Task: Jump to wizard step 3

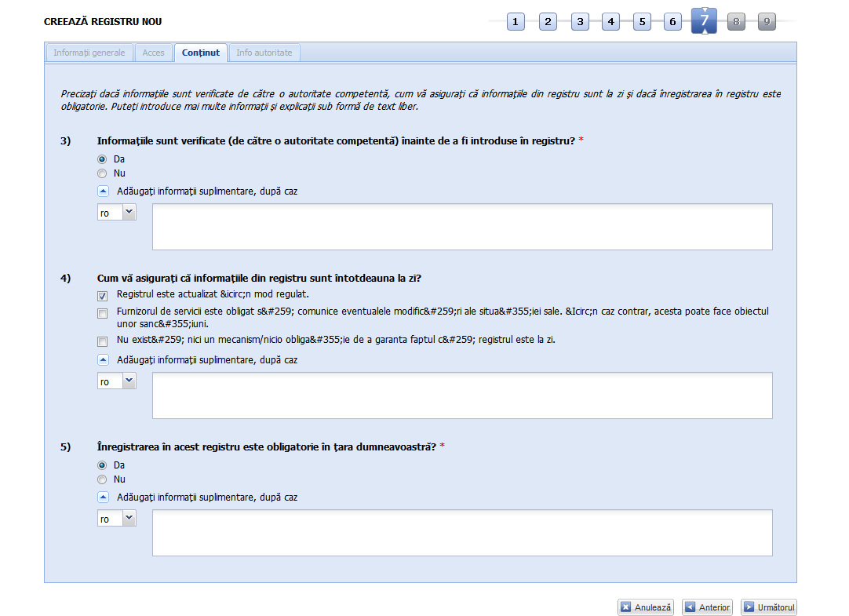Action: [x=580, y=22]
